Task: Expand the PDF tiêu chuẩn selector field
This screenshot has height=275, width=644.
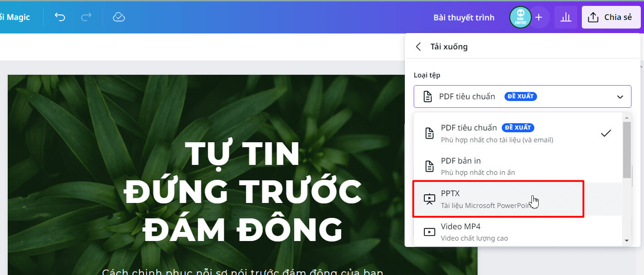Action: pyautogui.click(x=522, y=96)
